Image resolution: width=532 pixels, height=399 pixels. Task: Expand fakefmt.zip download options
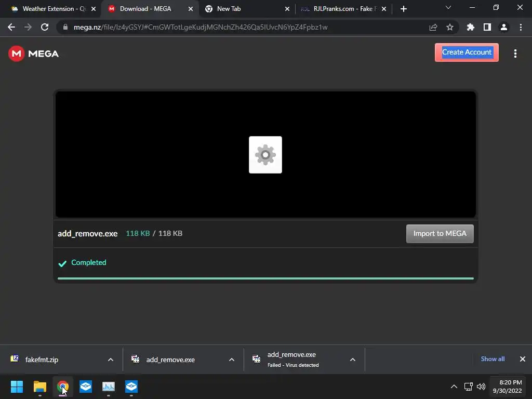click(x=111, y=360)
